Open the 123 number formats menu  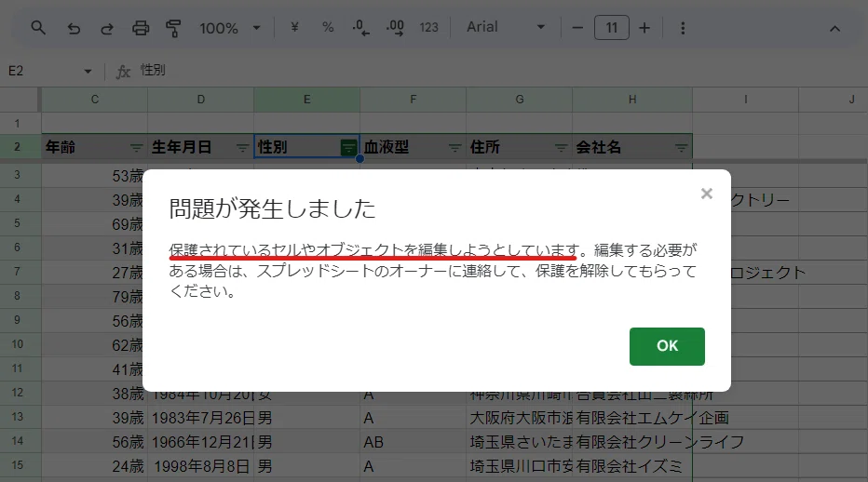tap(428, 27)
